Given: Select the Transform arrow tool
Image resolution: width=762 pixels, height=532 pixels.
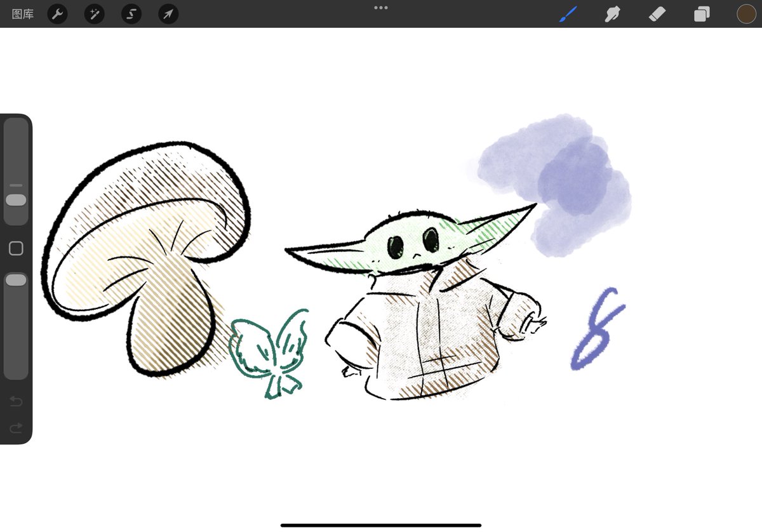Looking at the screenshot, I should coord(168,13).
